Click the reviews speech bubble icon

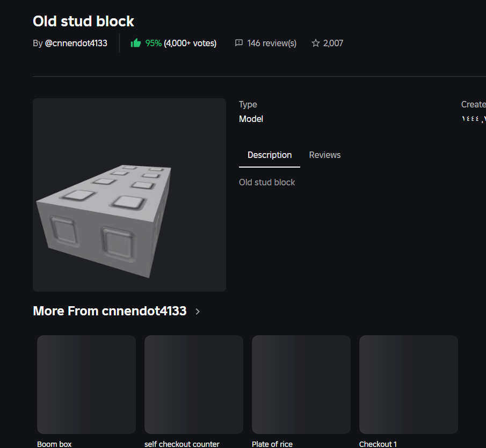click(239, 43)
